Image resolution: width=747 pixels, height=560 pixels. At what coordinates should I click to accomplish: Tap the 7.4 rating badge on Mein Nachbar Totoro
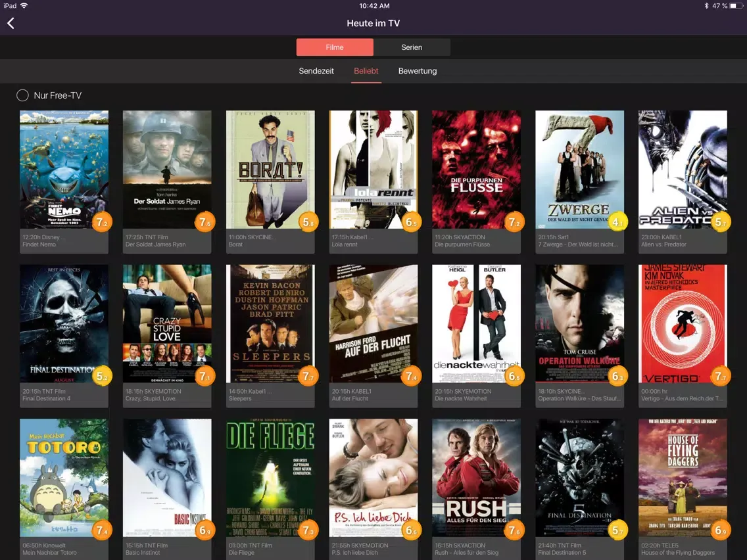tap(102, 530)
